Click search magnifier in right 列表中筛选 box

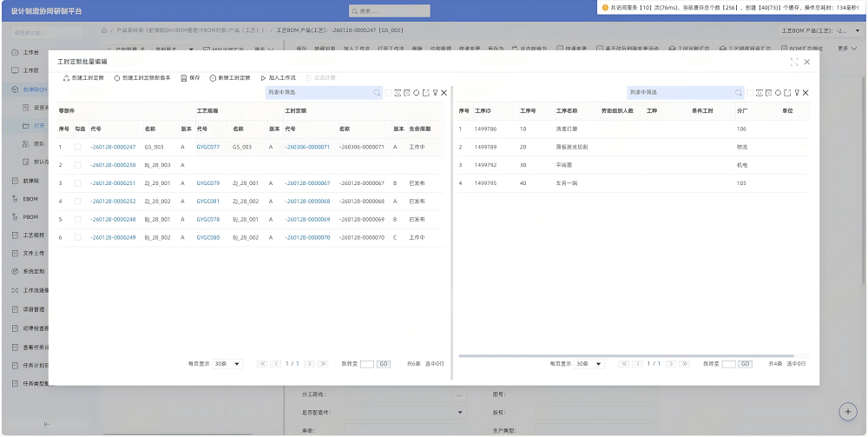point(739,92)
